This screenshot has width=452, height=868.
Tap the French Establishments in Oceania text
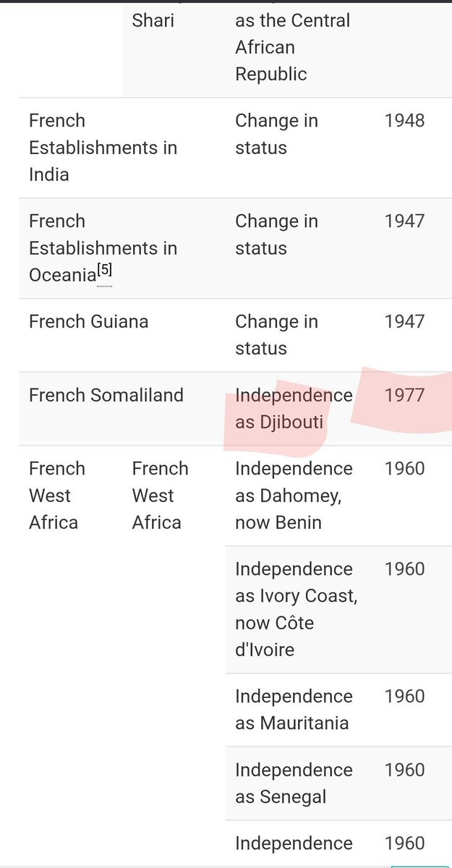pyautogui.click(x=103, y=248)
